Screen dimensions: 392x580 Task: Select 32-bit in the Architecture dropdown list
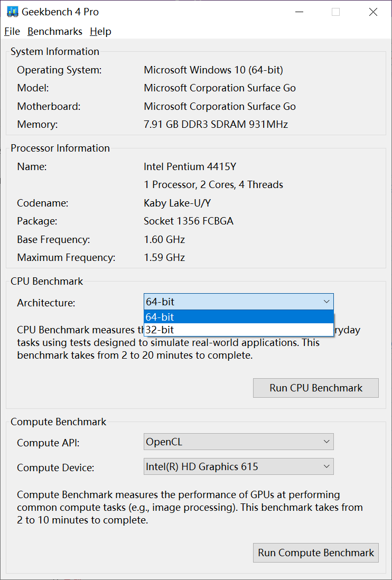pyautogui.click(x=239, y=330)
